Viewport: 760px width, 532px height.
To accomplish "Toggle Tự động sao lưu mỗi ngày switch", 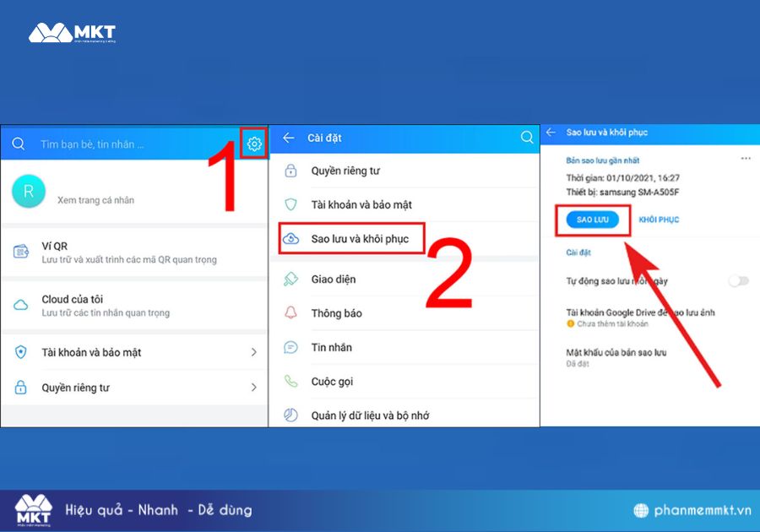I will point(738,280).
